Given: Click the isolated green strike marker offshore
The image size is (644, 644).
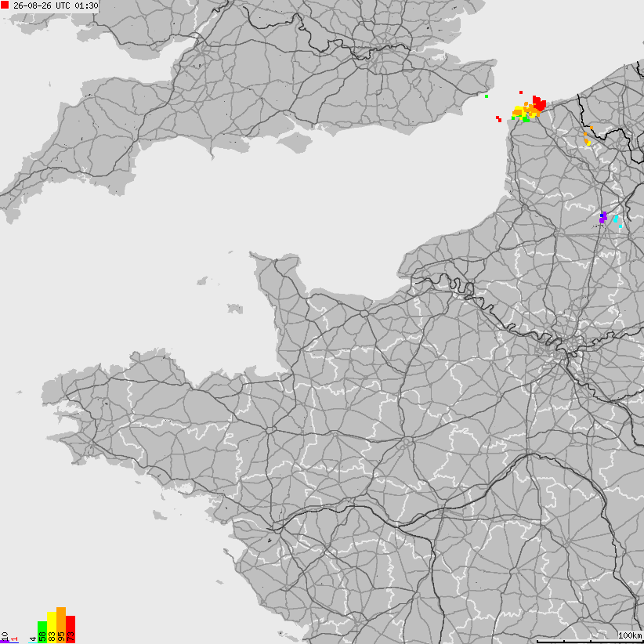Looking at the screenshot, I should click(x=487, y=96).
